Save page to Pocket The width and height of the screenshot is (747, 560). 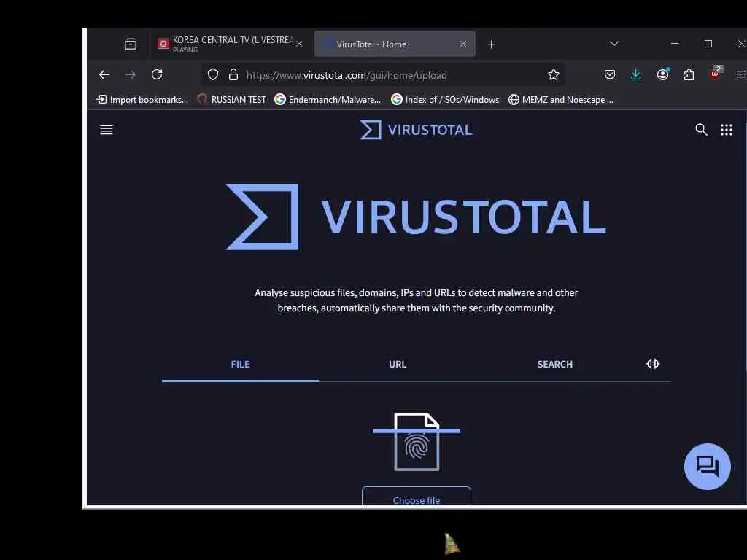(610, 75)
